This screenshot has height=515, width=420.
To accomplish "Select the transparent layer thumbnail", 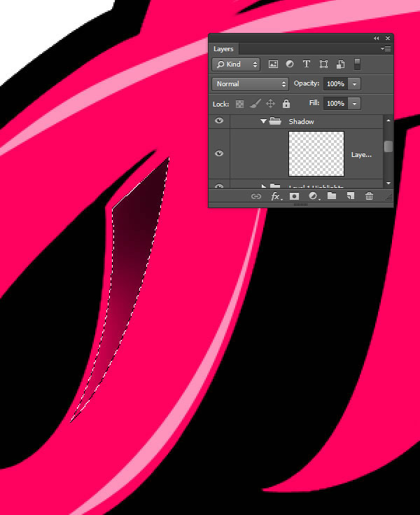I will (316, 153).
